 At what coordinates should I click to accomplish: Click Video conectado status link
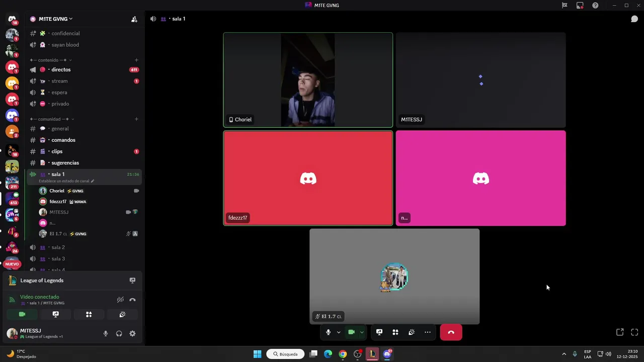(x=39, y=297)
